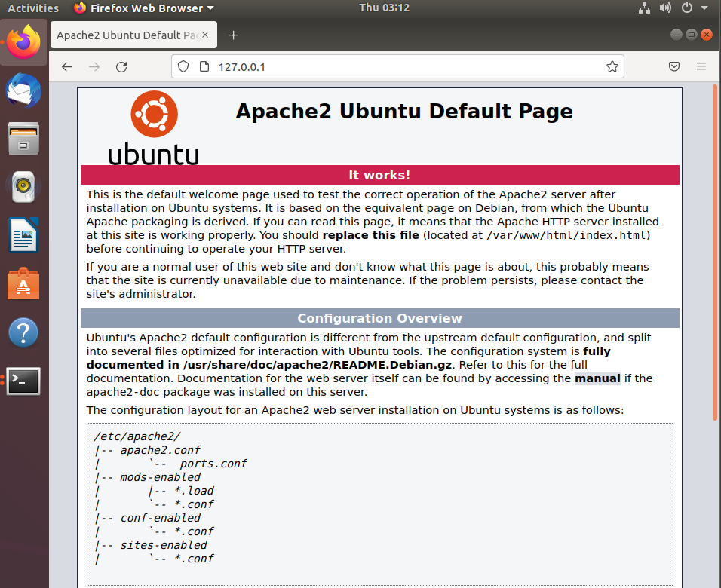This screenshot has width=721, height=588.
Task: Click "sites-enabled" in the config tree
Action: tap(164, 545)
